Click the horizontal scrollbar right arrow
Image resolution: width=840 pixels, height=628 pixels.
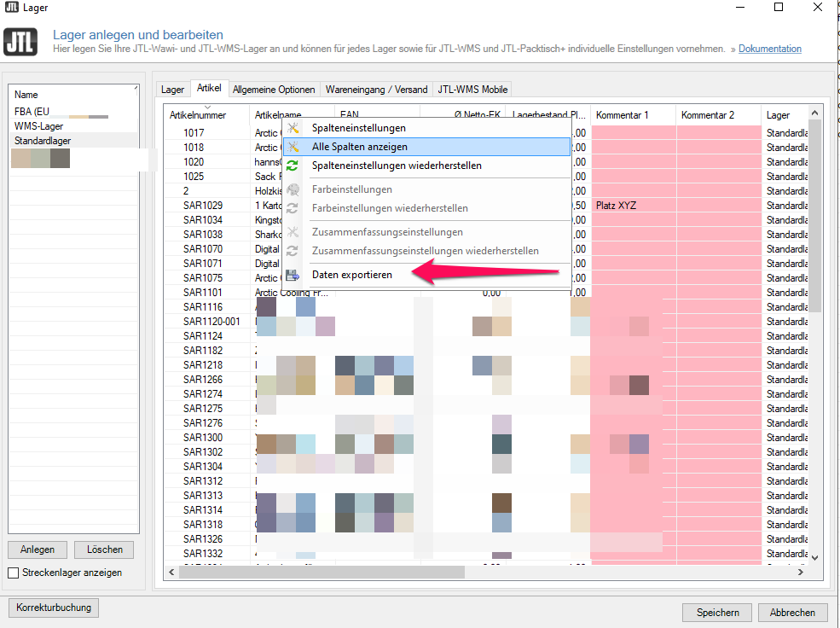[x=801, y=573]
